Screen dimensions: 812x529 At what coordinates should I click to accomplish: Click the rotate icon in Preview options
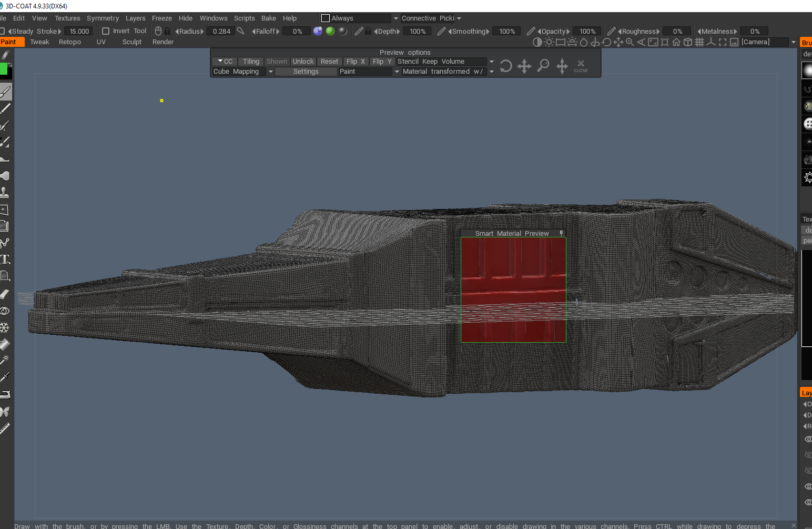pos(506,66)
